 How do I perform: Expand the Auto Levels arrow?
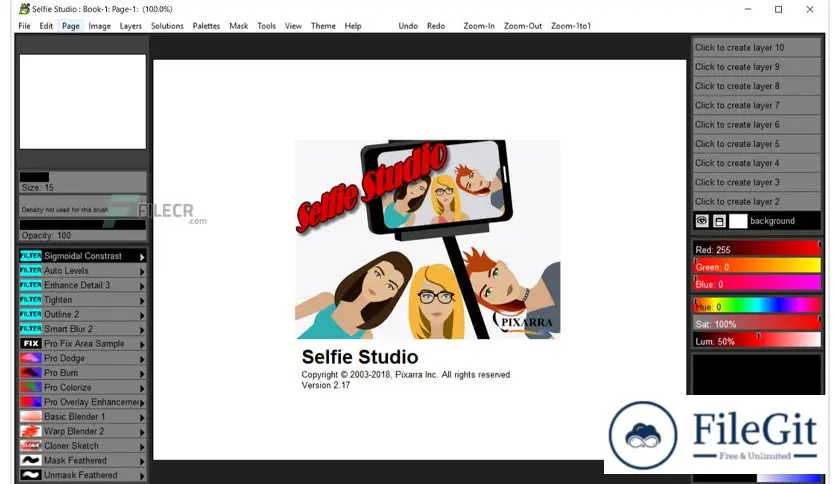[142, 271]
